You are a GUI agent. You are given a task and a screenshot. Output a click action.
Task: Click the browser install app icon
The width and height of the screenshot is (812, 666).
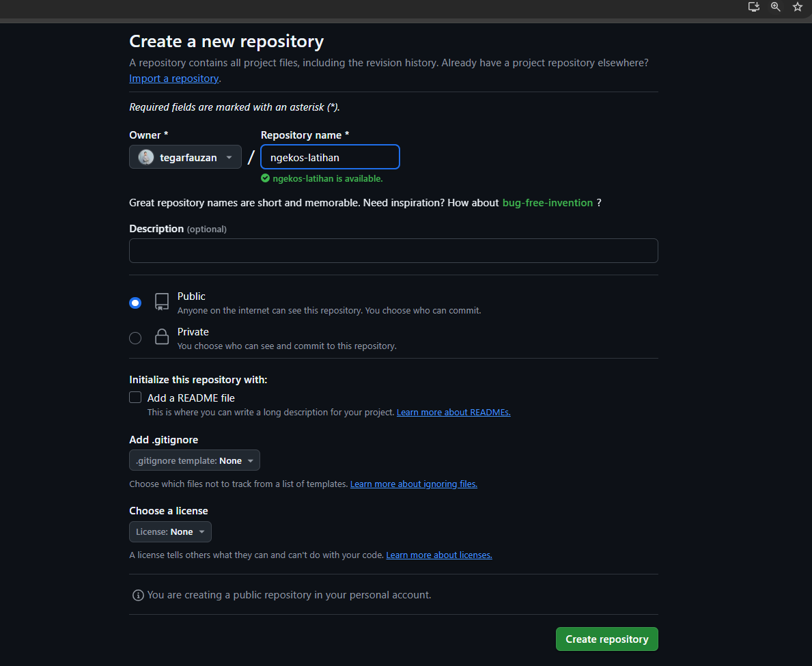(x=753, y=7)
